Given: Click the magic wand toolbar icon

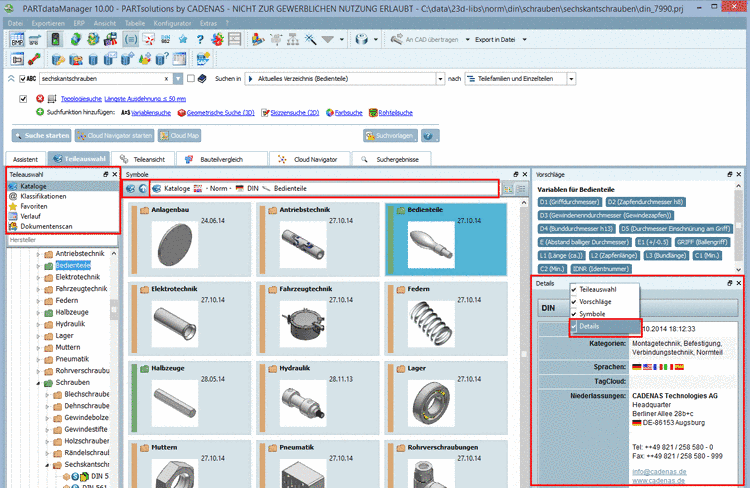Looking at the screenshot, I should [x=310, y=39].
